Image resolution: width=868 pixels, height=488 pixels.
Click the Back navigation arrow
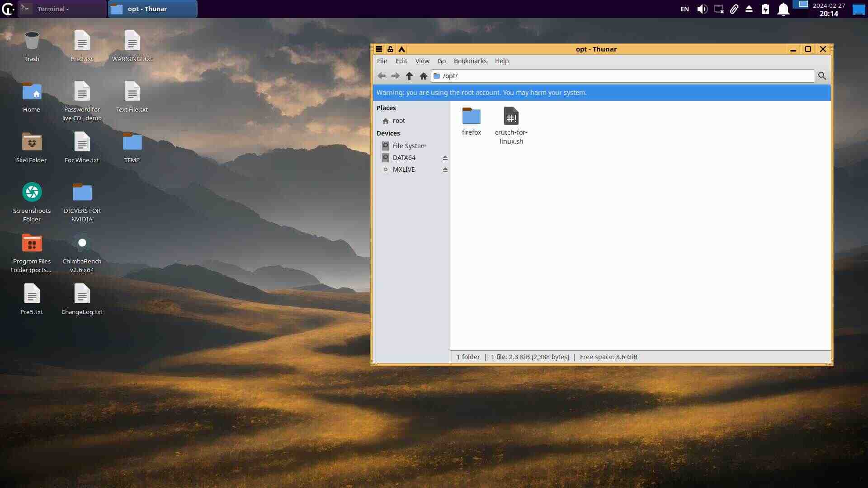pyautogui.click(x=382, y=76)
